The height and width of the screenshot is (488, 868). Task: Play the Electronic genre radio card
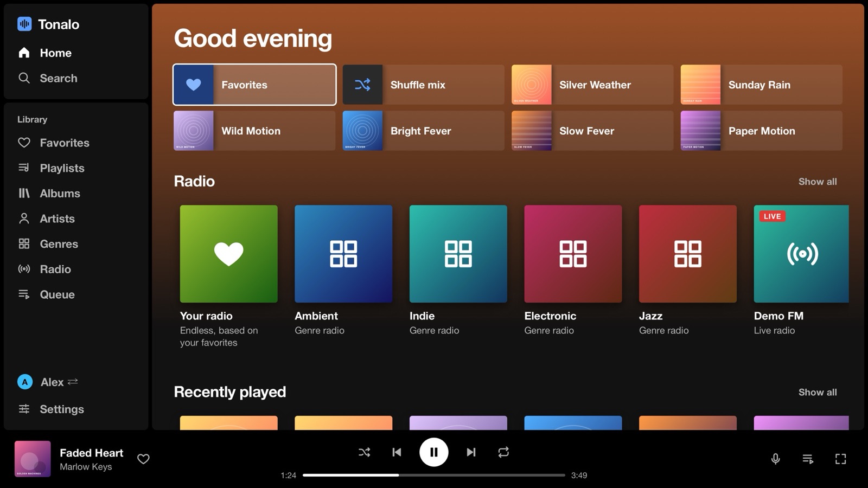coord(573,254)
